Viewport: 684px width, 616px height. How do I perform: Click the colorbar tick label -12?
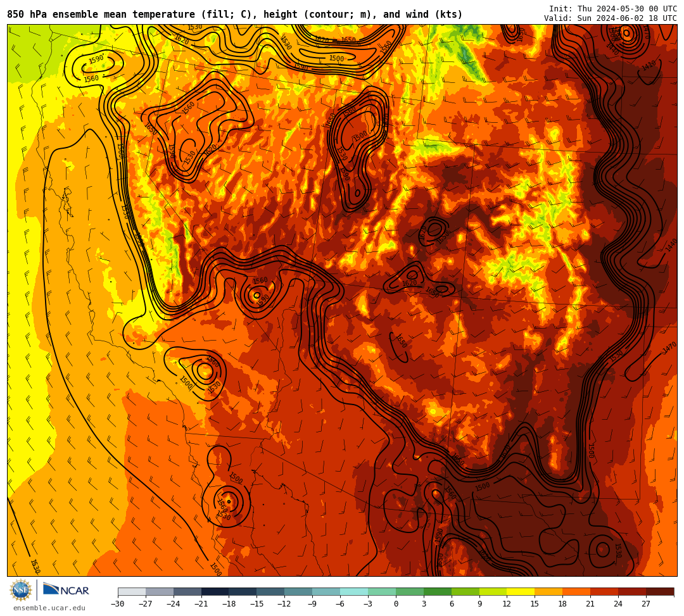pos(285,604)
